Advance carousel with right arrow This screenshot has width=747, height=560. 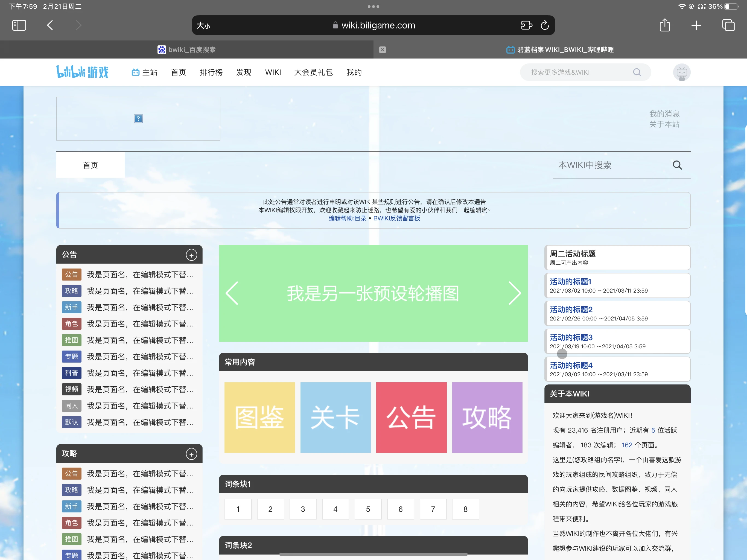tap(514, 293)
